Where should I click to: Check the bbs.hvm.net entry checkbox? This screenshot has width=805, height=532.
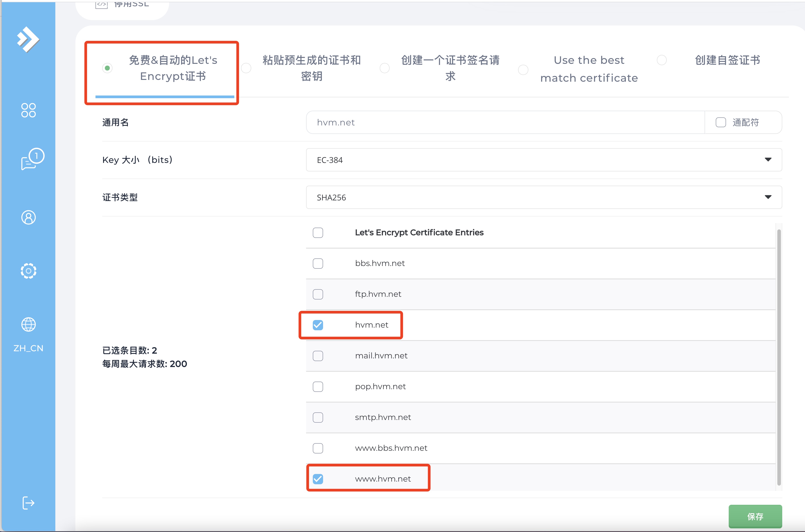(318, 263)
